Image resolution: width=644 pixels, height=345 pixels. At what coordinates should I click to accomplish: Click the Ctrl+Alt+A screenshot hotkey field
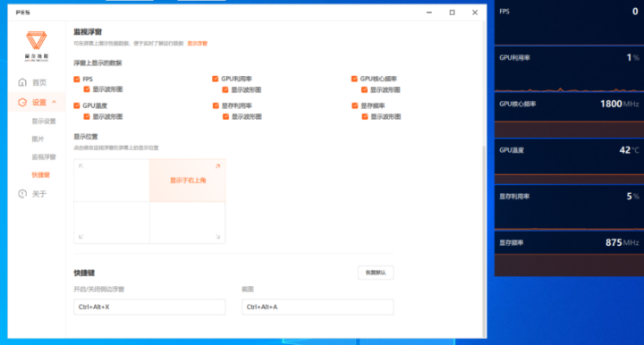(x=318, y=307)
